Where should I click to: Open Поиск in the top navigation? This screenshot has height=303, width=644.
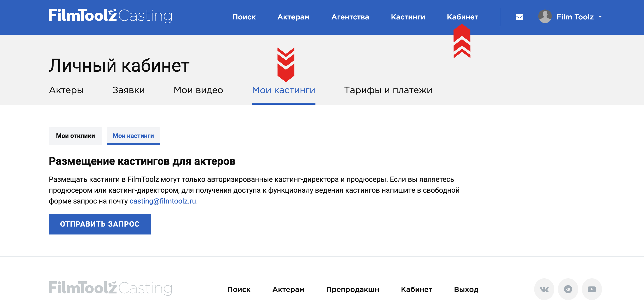pyautogui.click(x=244, y=17)
